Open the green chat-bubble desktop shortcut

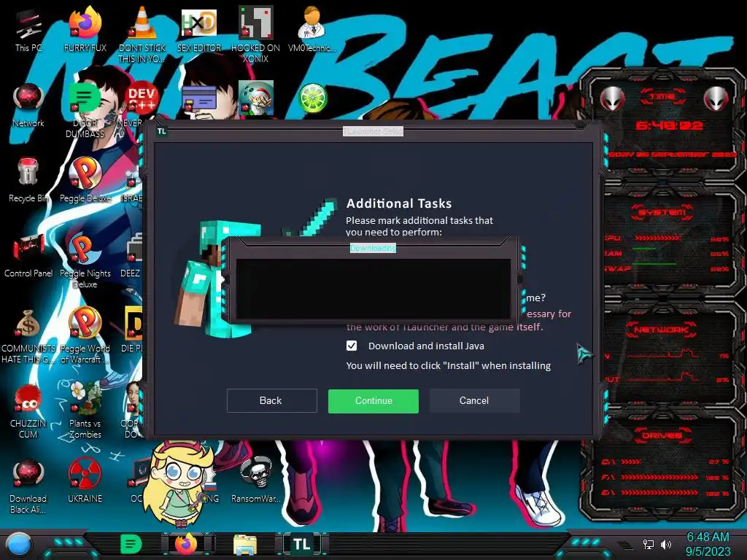(85, 109)
